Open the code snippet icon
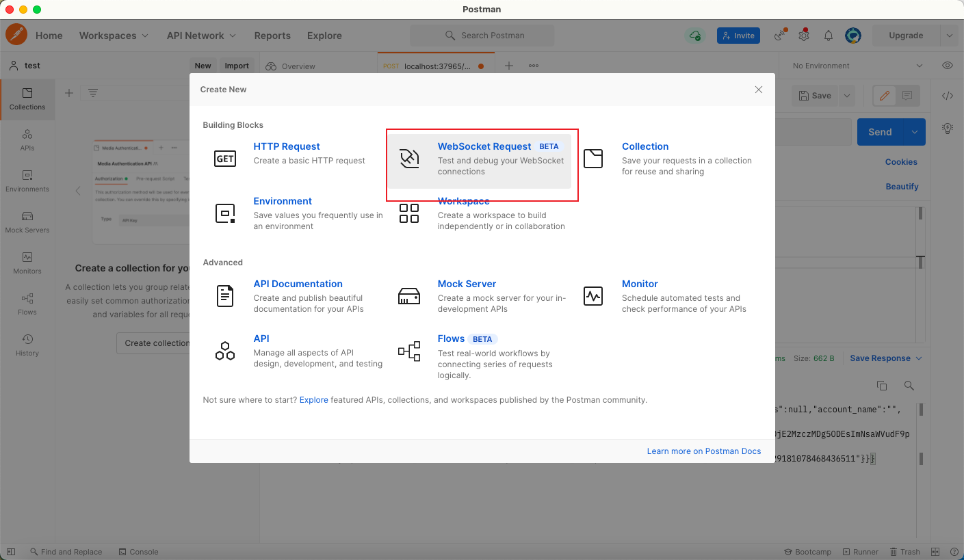 coord(948,96)
